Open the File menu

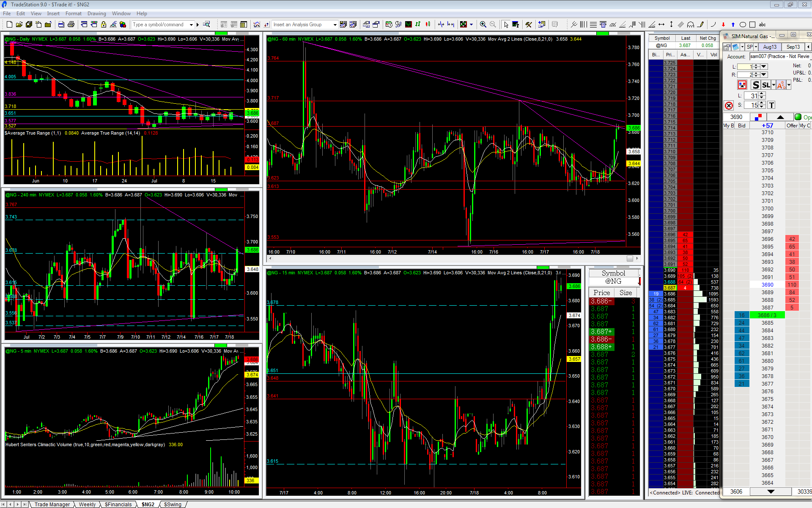pyautogui.click(x=7, y=14)
